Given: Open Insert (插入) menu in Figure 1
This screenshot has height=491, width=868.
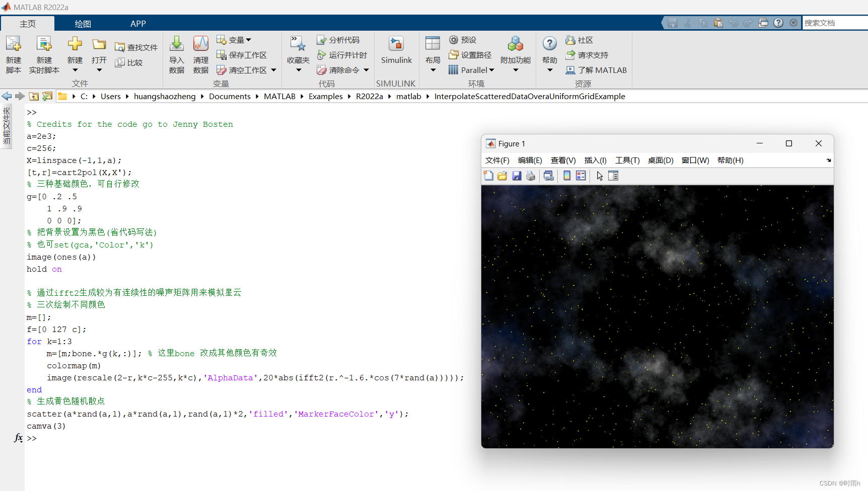Looking at the screenshot, I should pyautogui.click(x=596, y=160).
